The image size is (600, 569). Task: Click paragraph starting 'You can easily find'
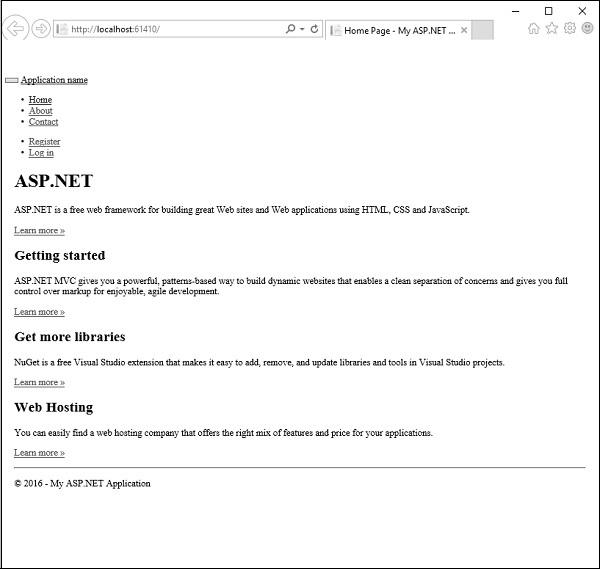[x=223, y=433]
